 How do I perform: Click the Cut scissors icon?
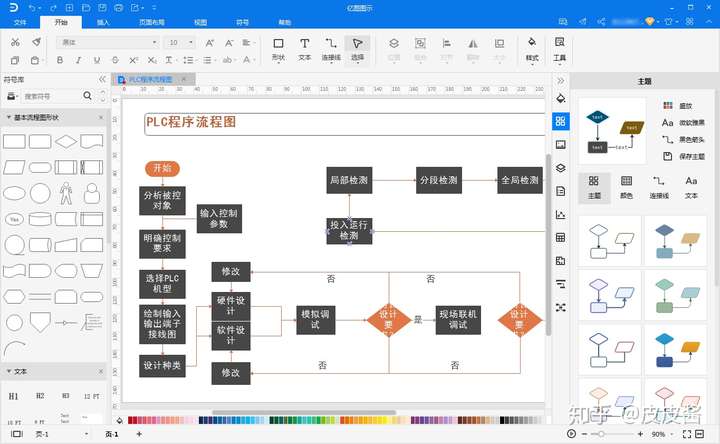[15, 42]
